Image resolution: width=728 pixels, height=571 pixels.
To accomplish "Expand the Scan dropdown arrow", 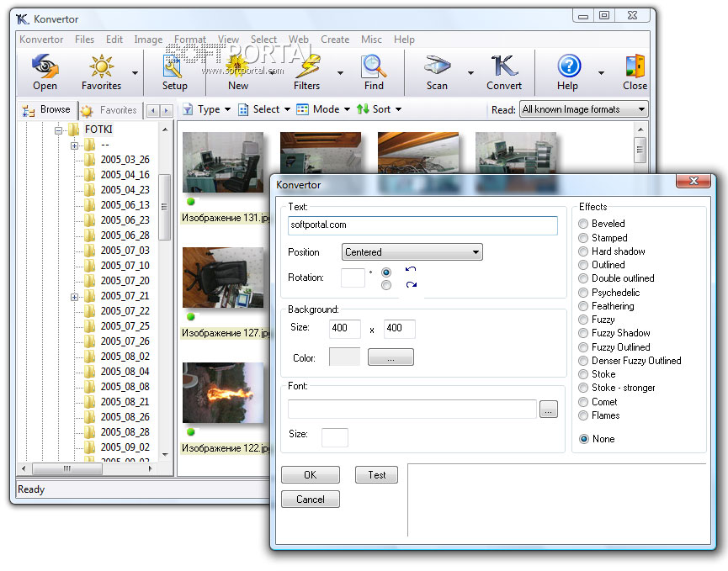I will (x=470, y=73).
